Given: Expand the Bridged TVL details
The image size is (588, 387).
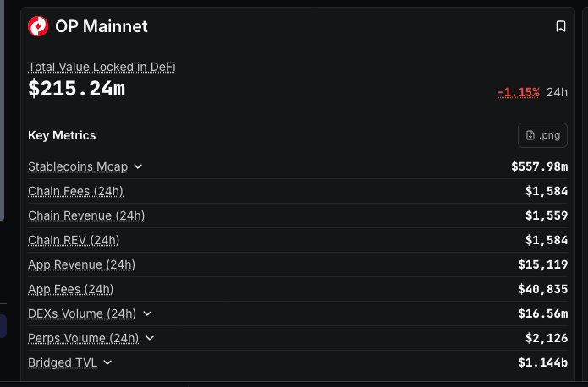Looking at the screenshot, I should coord(107,362).
